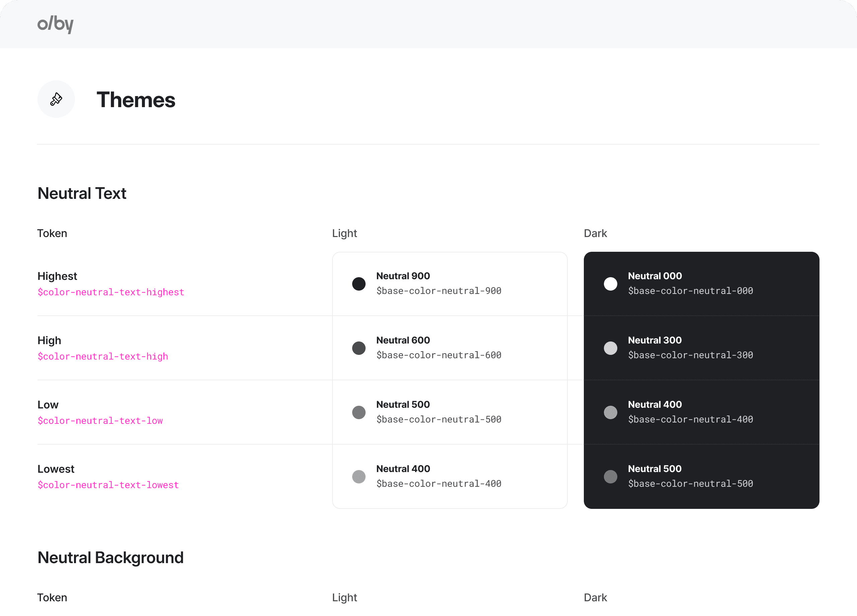Click the paintbrush Themes icon
The image size is (857, 616).
click(x=56, y=99)
